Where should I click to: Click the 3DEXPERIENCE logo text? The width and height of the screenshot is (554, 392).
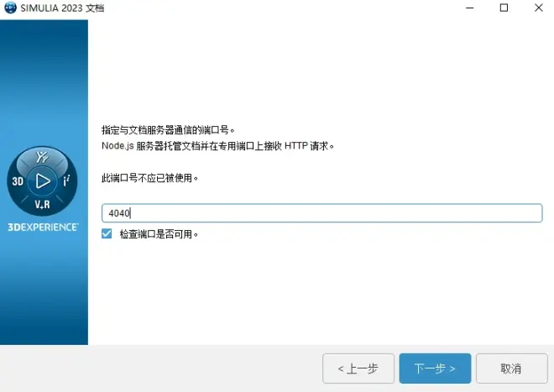(43, 227)
